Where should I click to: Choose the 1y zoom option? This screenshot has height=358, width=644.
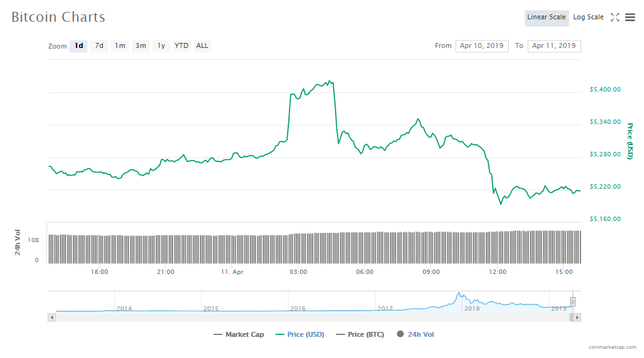pos(161,46)
